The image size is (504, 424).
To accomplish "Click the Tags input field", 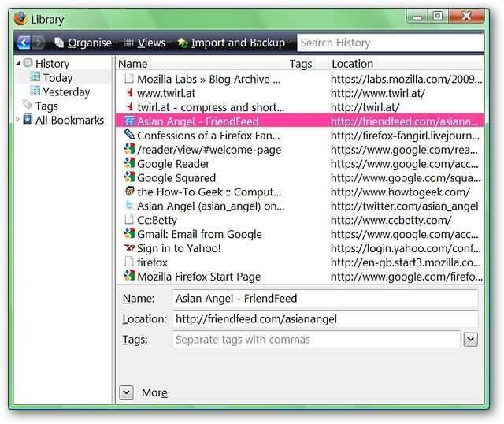I will [315, 340].
